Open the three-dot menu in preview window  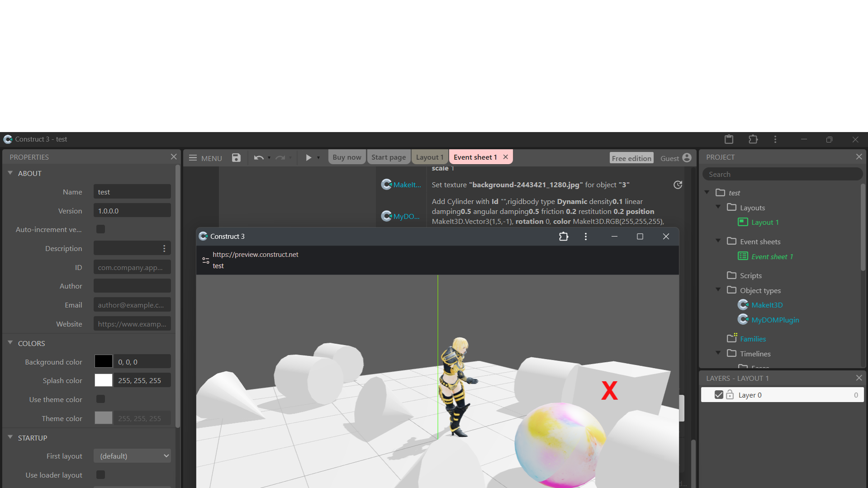click(586, 237)
